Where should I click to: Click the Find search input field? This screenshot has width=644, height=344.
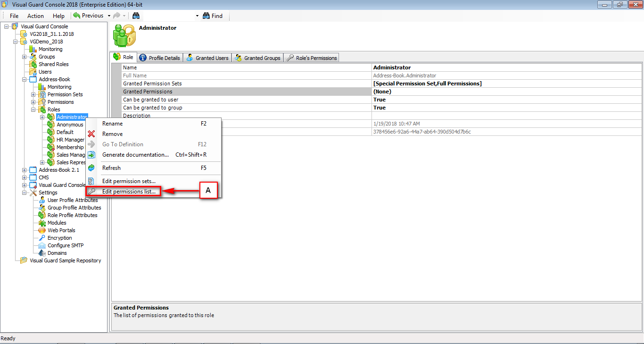(167, 15)
